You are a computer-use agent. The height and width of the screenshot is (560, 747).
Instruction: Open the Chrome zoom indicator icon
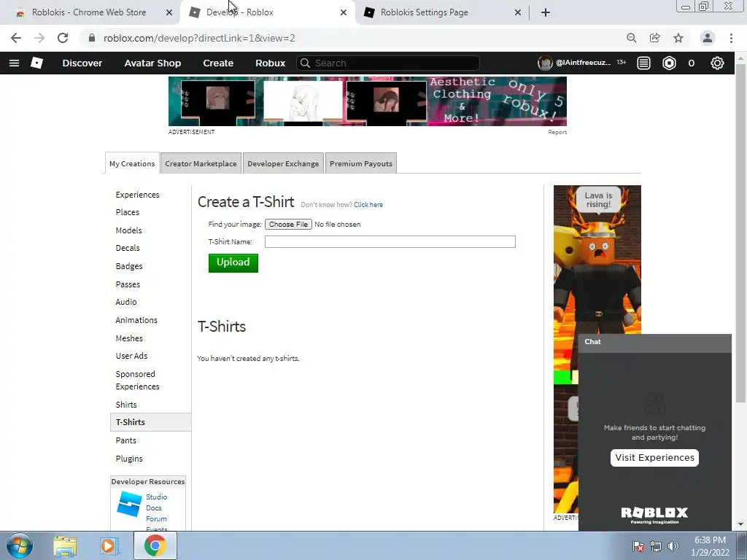tap(631, 38)
